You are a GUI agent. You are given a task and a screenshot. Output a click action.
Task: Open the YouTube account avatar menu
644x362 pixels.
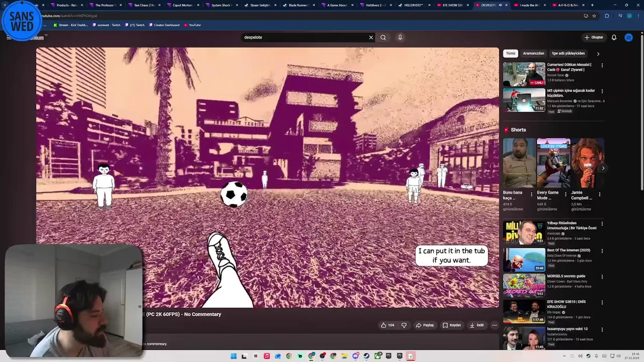point(628,37)
